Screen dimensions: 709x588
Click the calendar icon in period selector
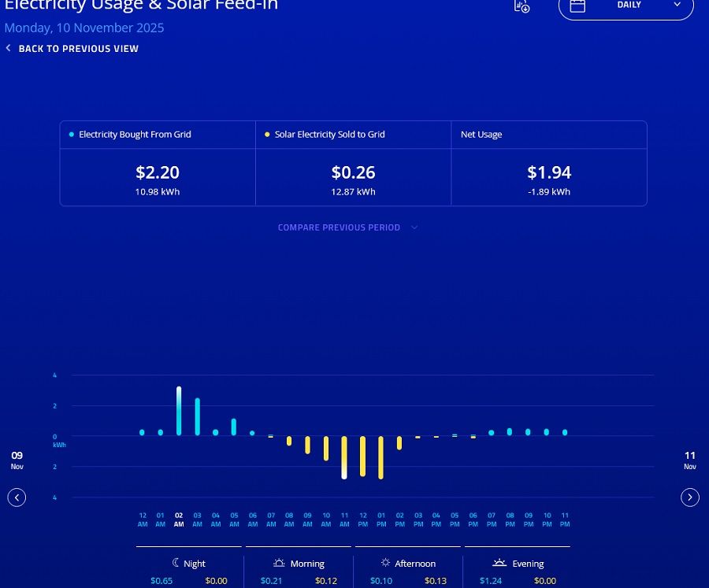pos(577,6)
